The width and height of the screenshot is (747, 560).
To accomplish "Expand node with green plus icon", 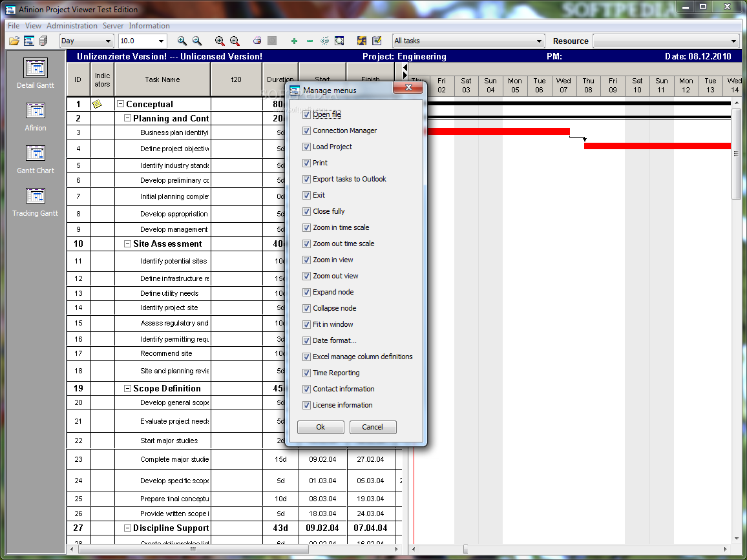I will click(295, 41).
